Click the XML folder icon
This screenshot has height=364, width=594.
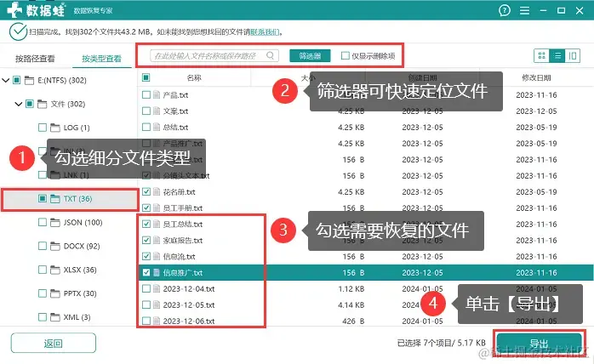pos(55,317)
